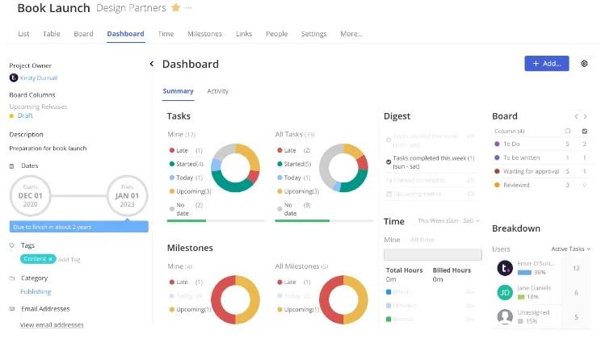Click Tasks completed this week digest entry

click(x=431, y=162)
